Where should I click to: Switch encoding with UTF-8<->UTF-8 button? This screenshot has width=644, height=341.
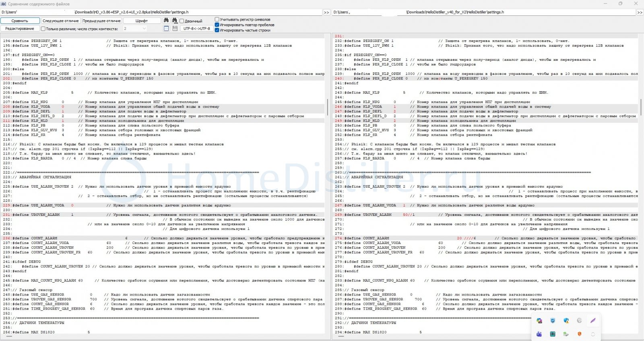pos(196,29)
